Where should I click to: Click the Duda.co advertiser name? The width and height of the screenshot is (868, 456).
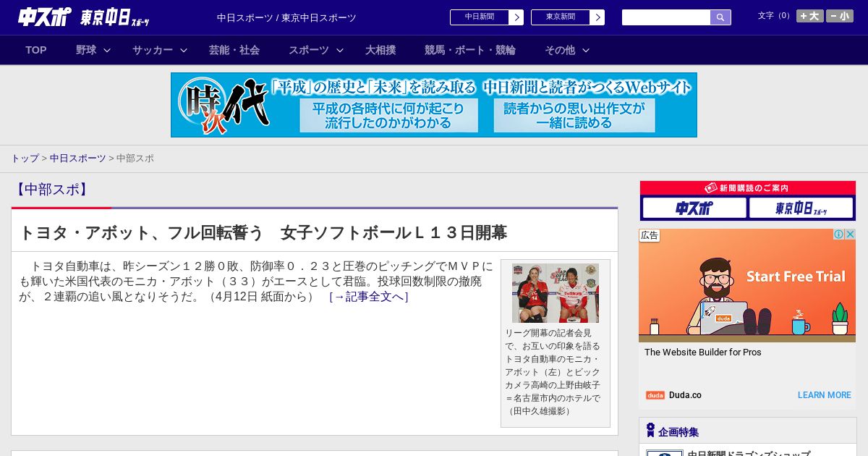[x=685, y=395]
